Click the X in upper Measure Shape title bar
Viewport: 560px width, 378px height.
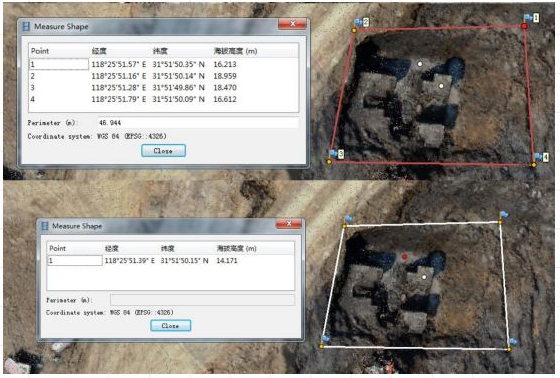point(292,24)
